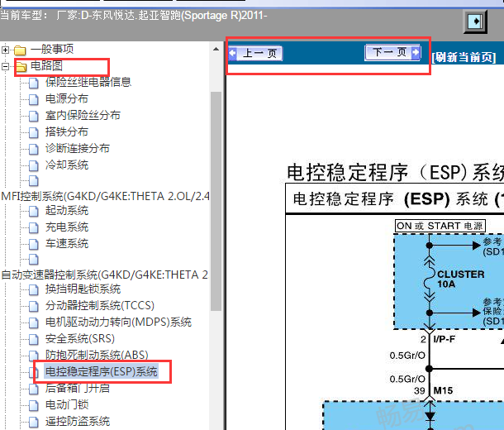Open 起动系统 entry
The height and width of the screenshot is (430, 504).
[67, 211]
